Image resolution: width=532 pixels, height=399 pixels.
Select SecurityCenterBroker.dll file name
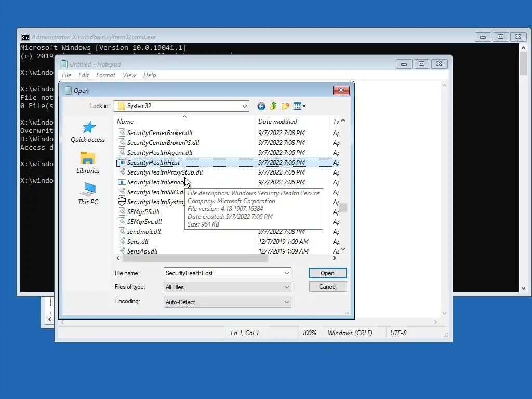160,133
